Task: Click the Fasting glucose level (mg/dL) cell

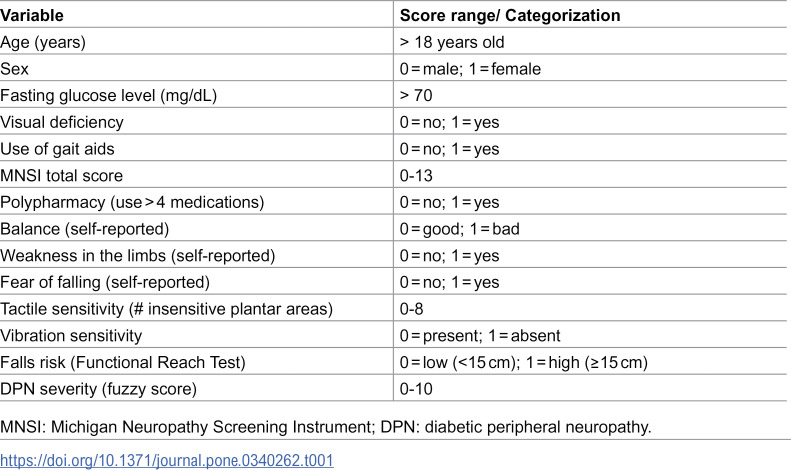Action: click(108, 96)
